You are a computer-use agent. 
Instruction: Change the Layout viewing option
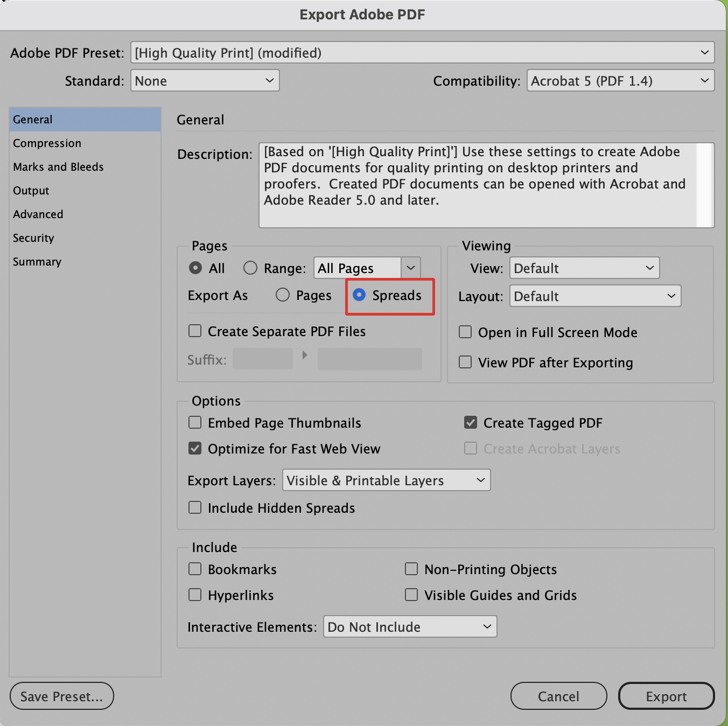tap(595, 296)
